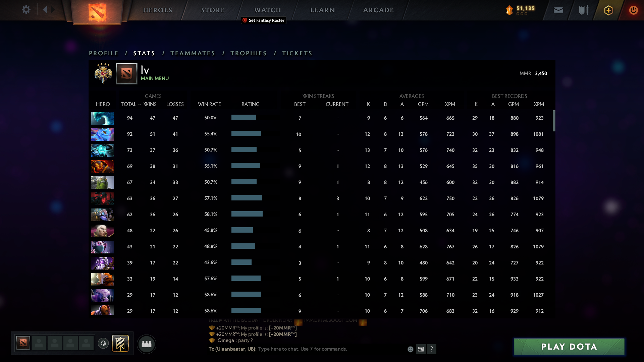The width and height of the screenshot is (644, 362).
Task: Click the red power quit icon
Action: (633, 10)
